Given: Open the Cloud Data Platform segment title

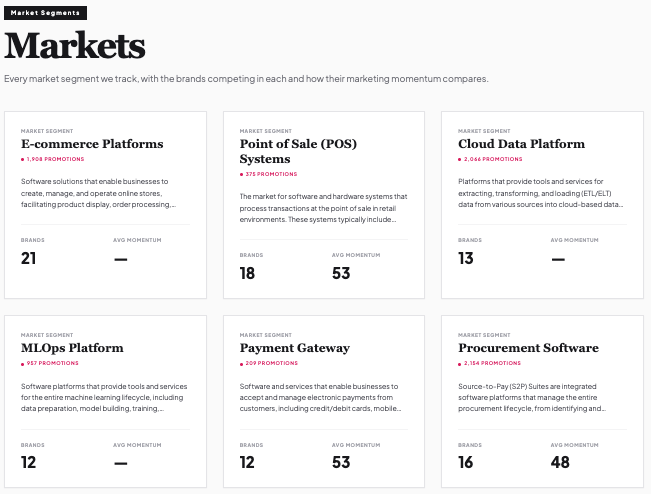Looking at the screenshot, I should [521, 144].
